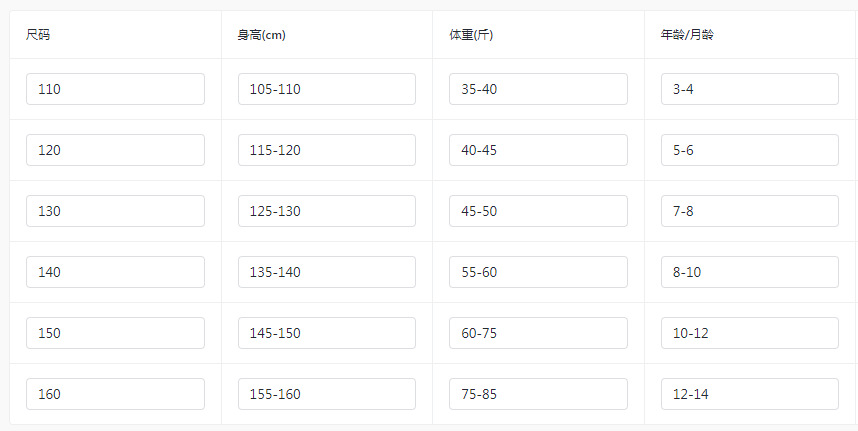Focus the age field showing 12-14
This screenshot has width=858, height=431.
tap(749, 394)
